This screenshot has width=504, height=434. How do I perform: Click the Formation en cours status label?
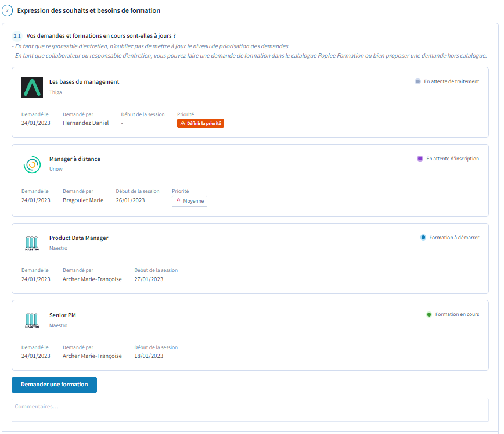457,314
